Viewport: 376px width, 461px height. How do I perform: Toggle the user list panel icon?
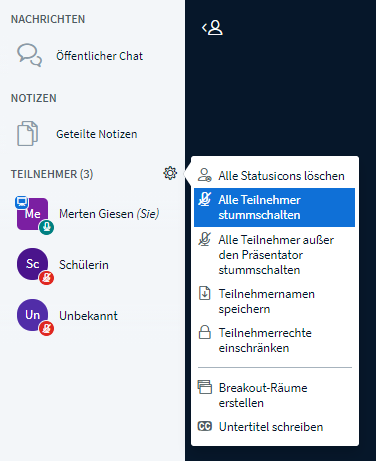[212, 28]
